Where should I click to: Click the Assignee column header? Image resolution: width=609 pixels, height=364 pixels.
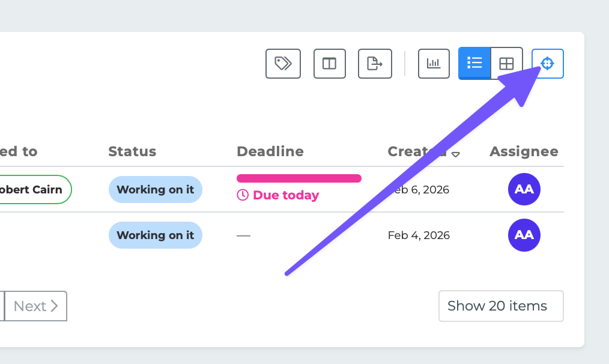[524, 151]
